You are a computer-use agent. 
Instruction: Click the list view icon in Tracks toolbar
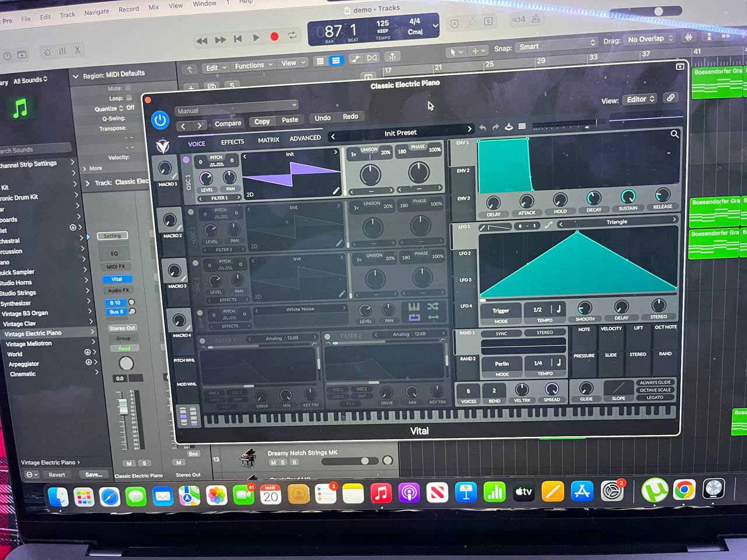(336, 61)
